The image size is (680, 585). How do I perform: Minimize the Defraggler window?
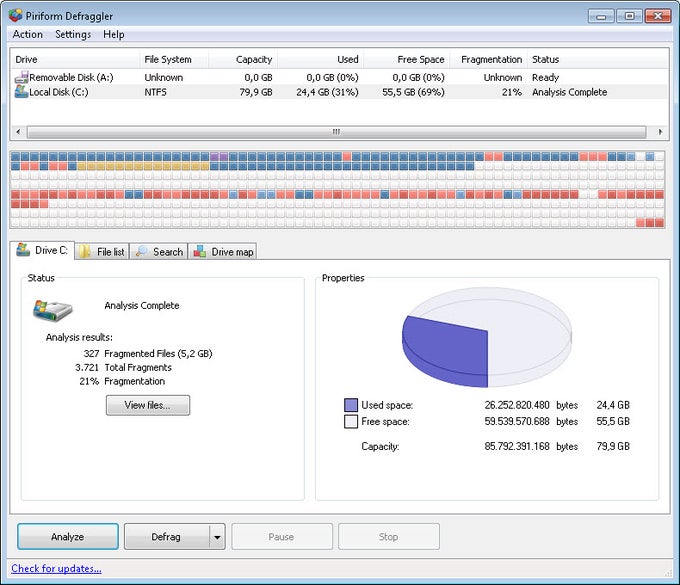tap(601, 16)
